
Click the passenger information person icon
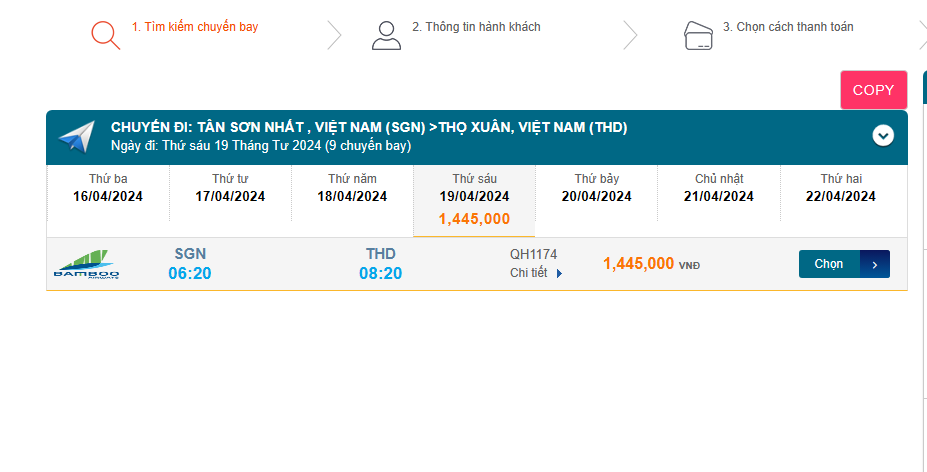coord(386,35)
